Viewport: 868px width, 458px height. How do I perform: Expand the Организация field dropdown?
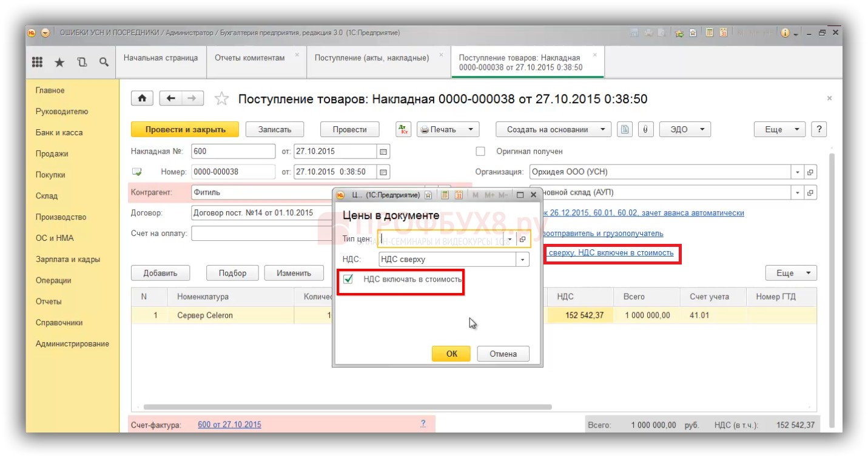798,172
